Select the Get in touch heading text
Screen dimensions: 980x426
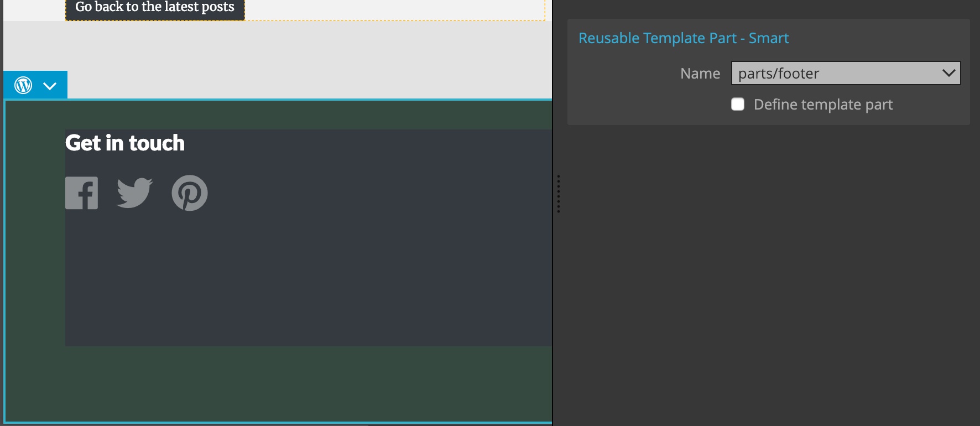125,143
